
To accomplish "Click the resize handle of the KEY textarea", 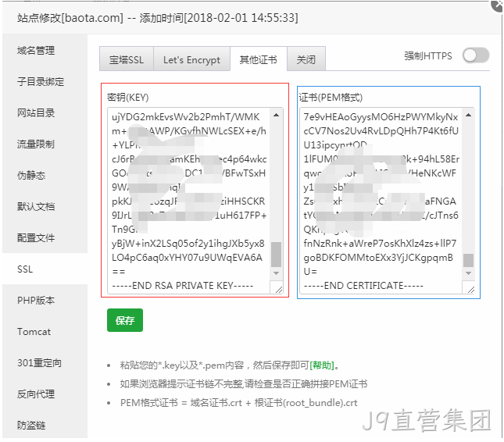I will click(278, 289).
